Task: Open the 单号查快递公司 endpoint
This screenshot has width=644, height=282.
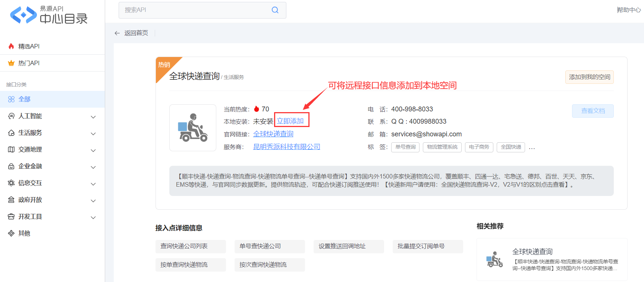Action: (x=270, y=246)
